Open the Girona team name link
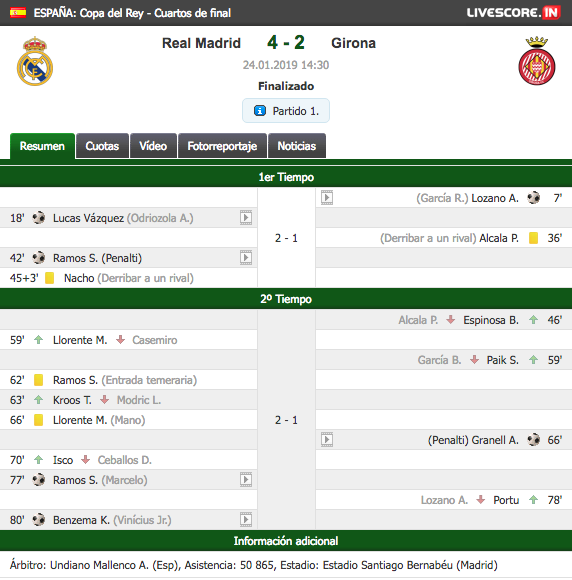 353,43
